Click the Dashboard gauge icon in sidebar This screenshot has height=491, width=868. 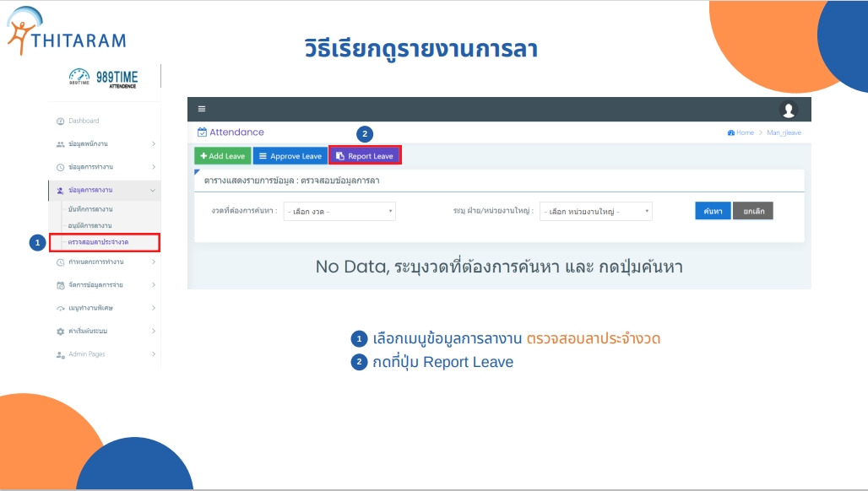tap(60, 121)
